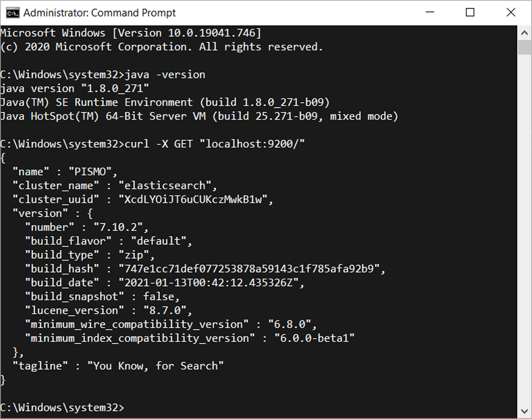Click the C:\ prompt icon in the title bar

(x=12, y=13)
